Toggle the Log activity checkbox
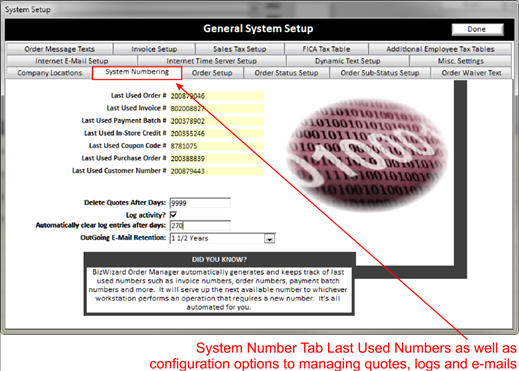This screenshot has height=371, width=519. pyautogui.click(x=173, y=215)
